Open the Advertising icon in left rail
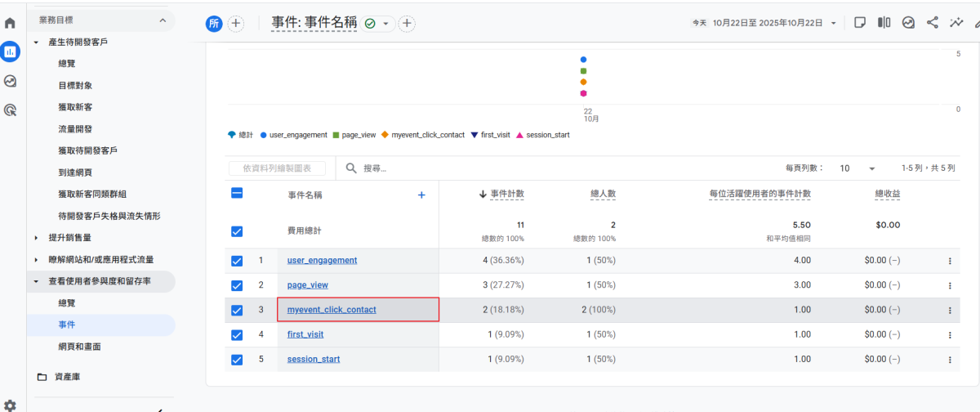 11,110
